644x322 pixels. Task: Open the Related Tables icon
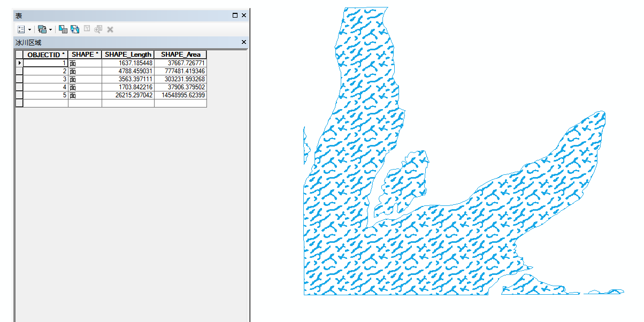pyautogui.click(x=42, y=29)
